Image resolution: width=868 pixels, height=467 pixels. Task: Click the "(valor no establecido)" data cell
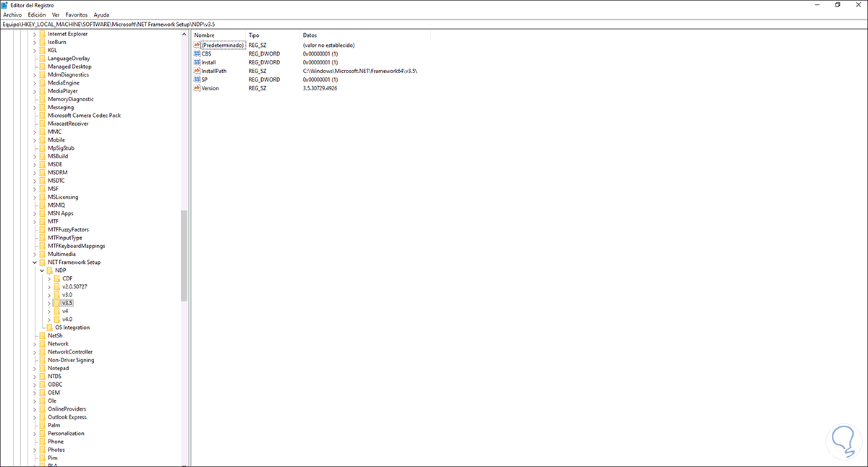pyautogui.click(x=328, y=45)
